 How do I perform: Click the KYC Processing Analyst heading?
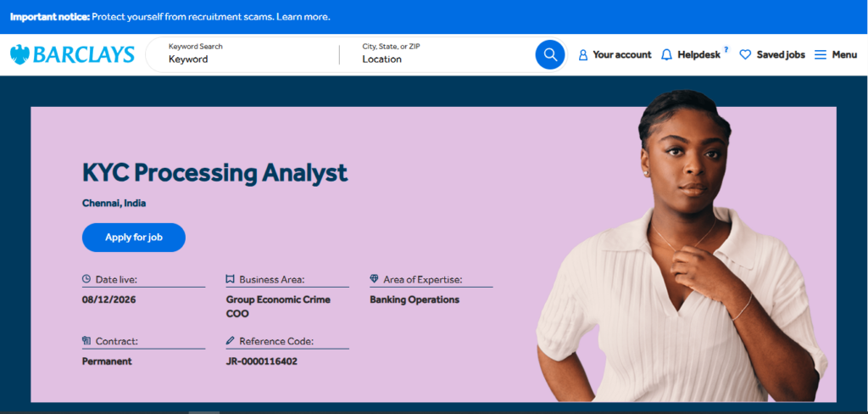pyautogui.click(x=214, y=174)
